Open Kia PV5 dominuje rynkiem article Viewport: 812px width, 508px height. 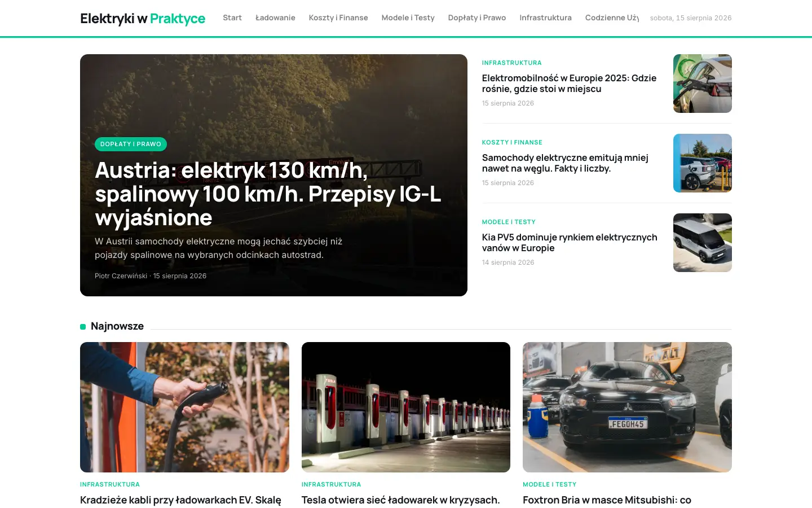tap(570, 243)
